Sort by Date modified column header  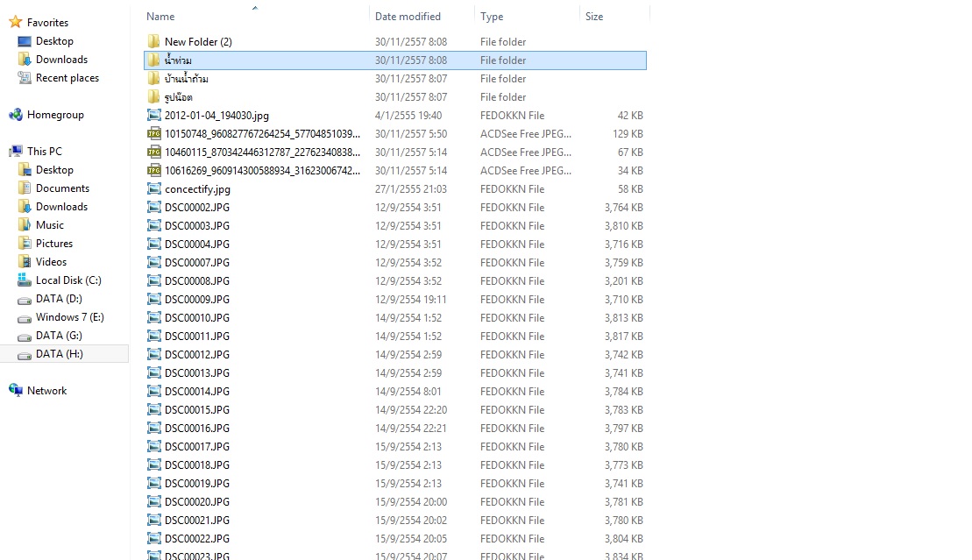pyautogui.click(x=408, y=17)
